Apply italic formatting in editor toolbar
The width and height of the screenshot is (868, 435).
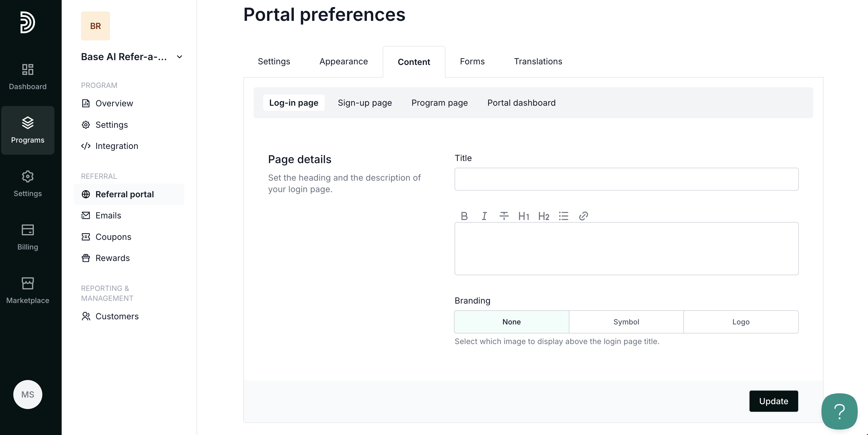pyautogui.click(x=484, y=216)
